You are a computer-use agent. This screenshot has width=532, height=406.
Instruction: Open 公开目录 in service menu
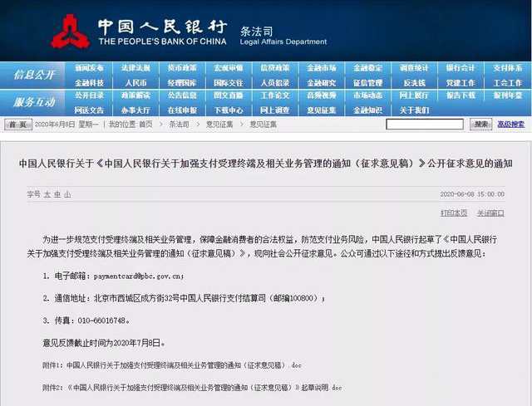coord(89,95)
